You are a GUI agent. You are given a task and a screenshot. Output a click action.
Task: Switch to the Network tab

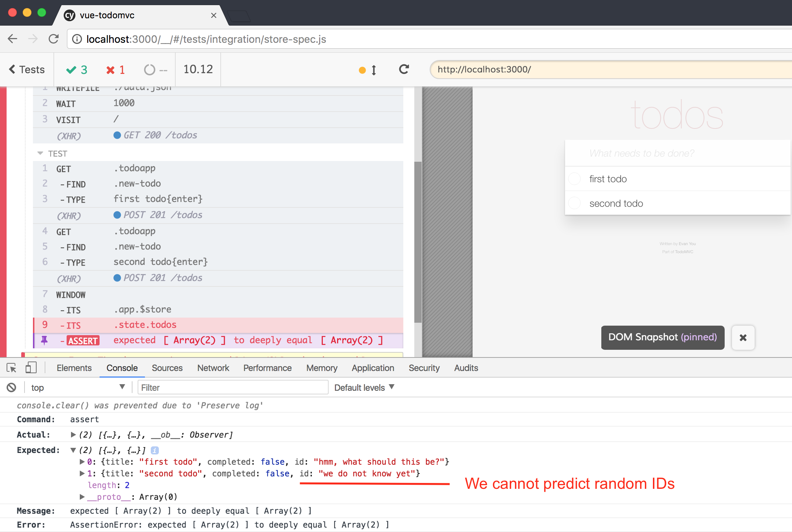pos(213,368)
